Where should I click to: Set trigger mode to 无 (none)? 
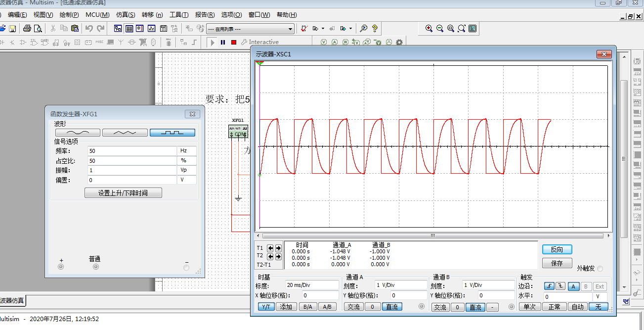click(599, 307)
